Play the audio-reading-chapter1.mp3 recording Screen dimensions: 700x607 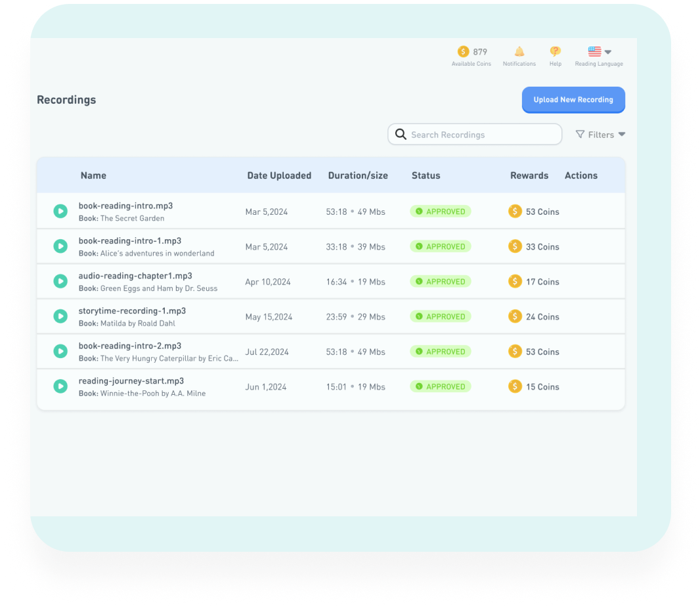click(60, 281)
